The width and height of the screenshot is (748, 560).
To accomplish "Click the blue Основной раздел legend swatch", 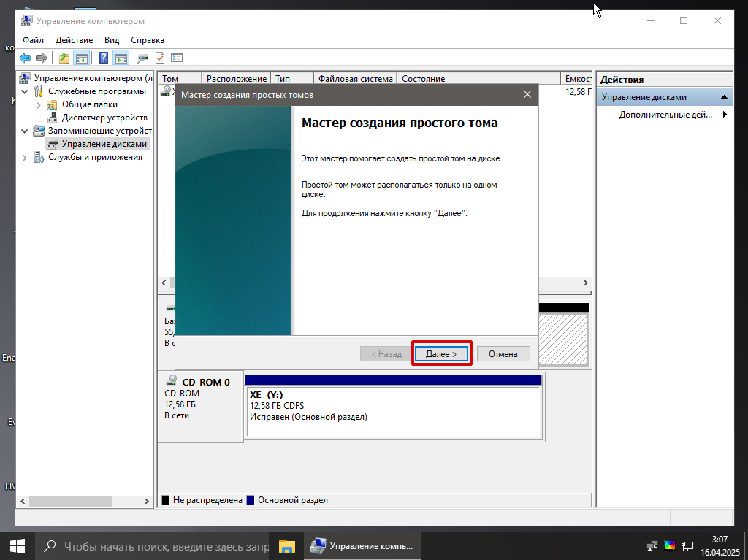I will pos(251,500).
